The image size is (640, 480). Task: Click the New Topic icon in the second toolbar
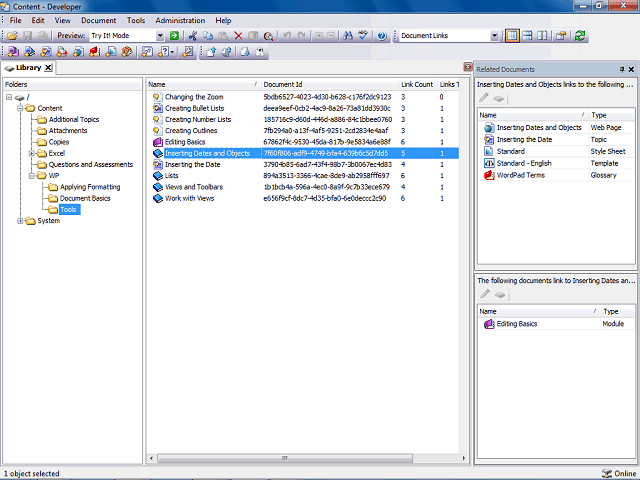click(46, 52)
